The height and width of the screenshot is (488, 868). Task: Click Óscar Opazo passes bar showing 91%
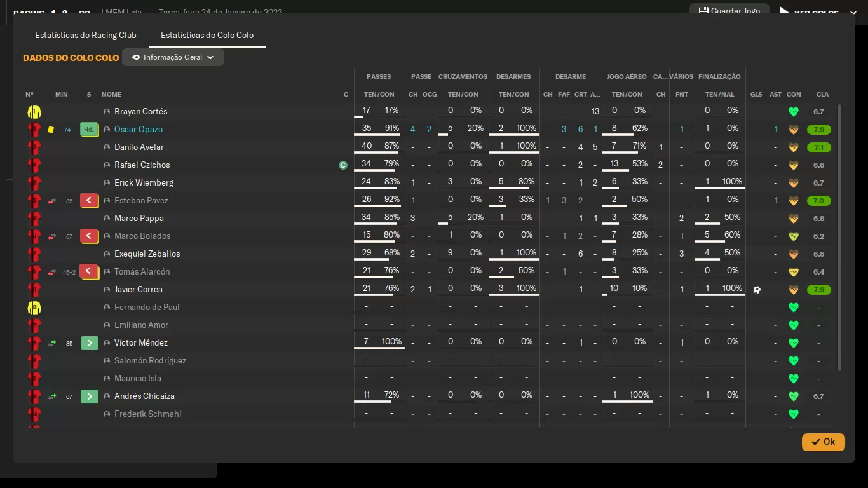pos(379,130)
